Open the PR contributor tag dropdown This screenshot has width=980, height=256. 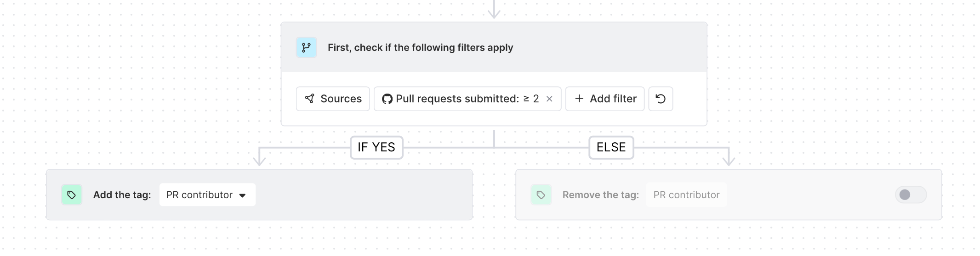coord(207,195)
